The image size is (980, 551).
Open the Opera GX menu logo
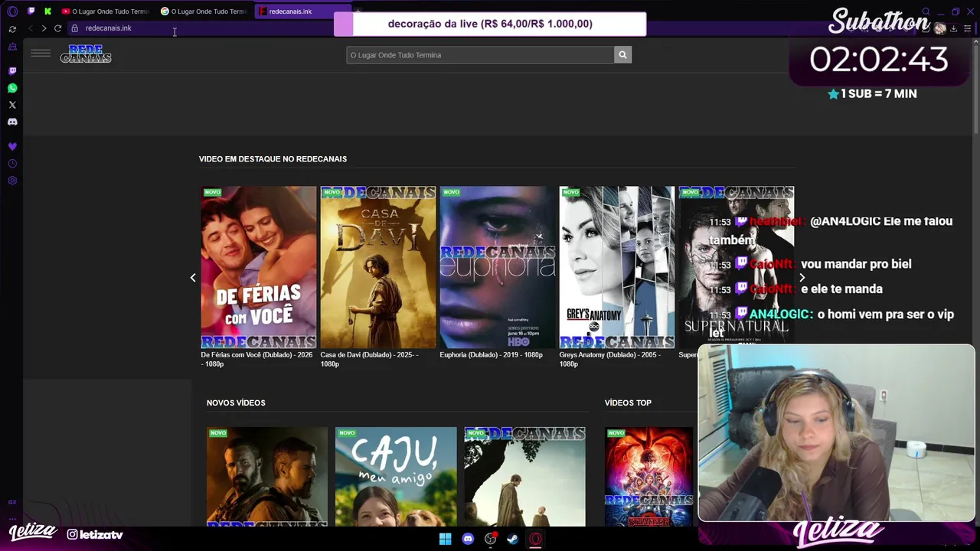click(x=12, y=11)
